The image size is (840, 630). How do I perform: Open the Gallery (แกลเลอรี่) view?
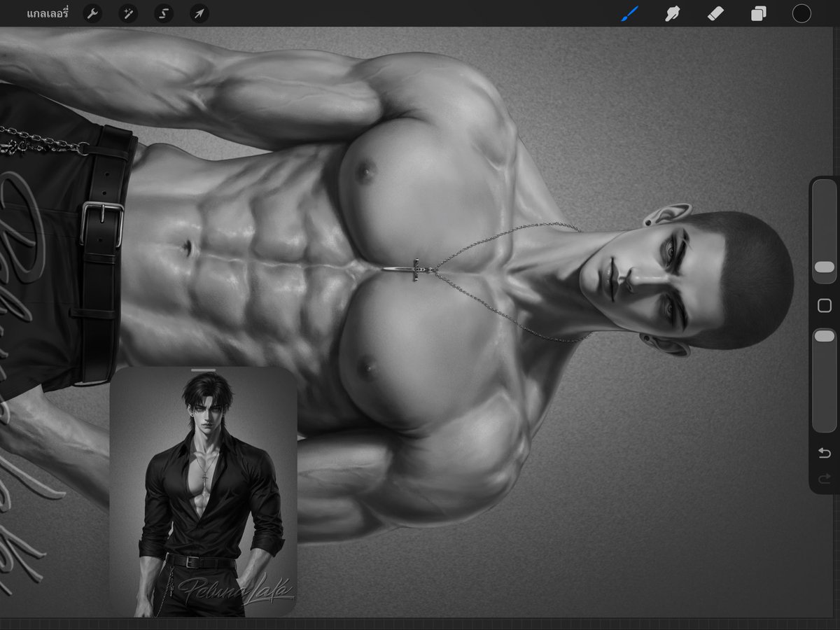(48, 13)
